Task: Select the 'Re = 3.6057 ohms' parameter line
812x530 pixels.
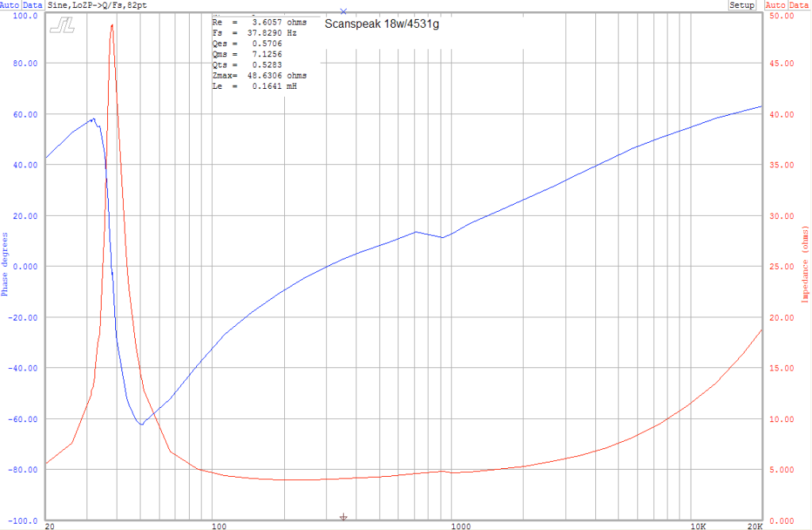Action: click(260, 22)
